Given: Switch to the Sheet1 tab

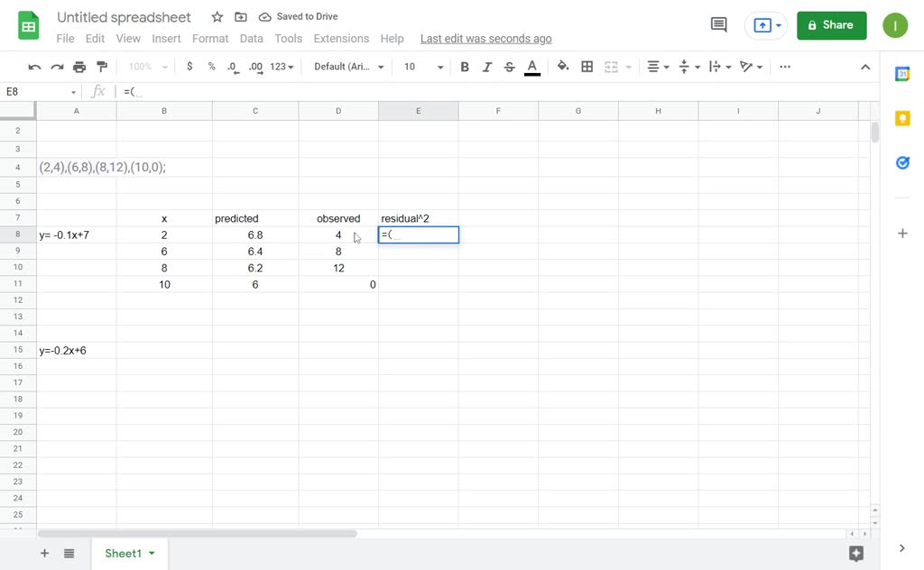Looking at the screenshot, I should tap(122, 553).
